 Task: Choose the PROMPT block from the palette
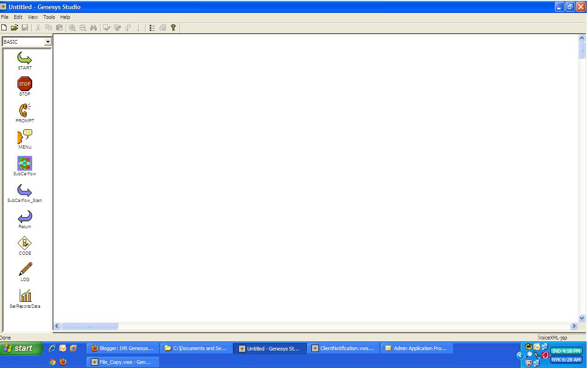point(24,111)
